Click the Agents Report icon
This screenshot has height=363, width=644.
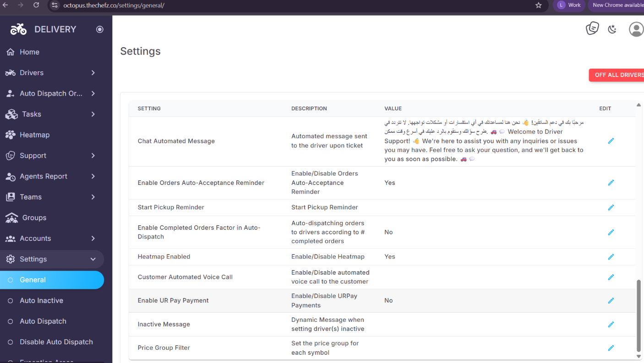coord(11,176)
